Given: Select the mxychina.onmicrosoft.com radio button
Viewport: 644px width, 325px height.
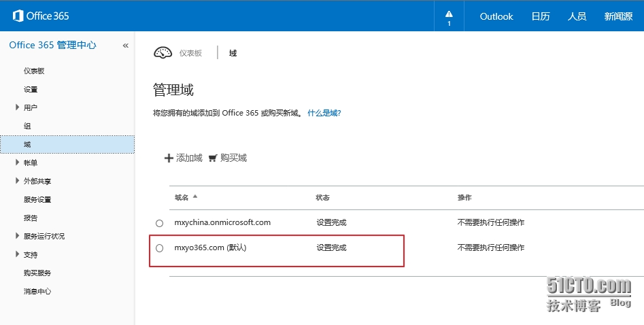Looking at the screenshot, I should pos(160,223).
